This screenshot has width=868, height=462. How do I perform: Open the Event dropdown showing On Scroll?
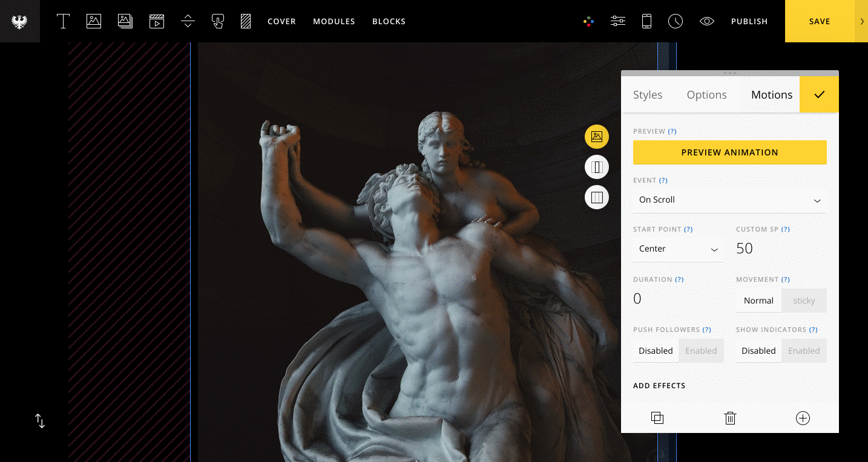[729, 200]
